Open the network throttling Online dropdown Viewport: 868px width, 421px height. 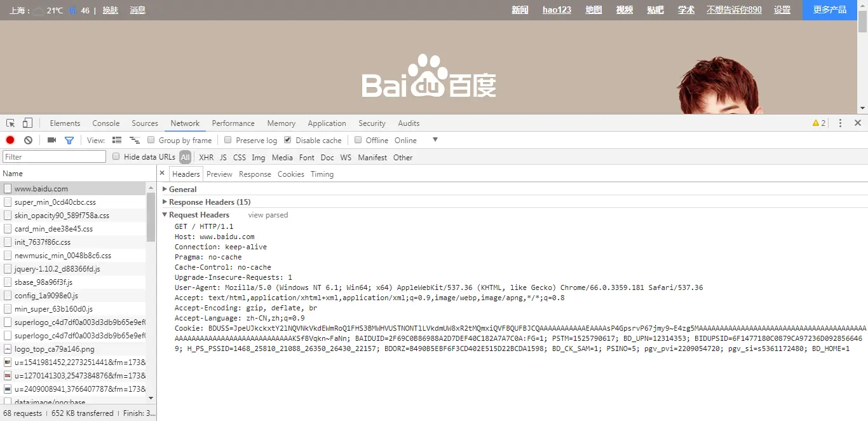point(416,141)
